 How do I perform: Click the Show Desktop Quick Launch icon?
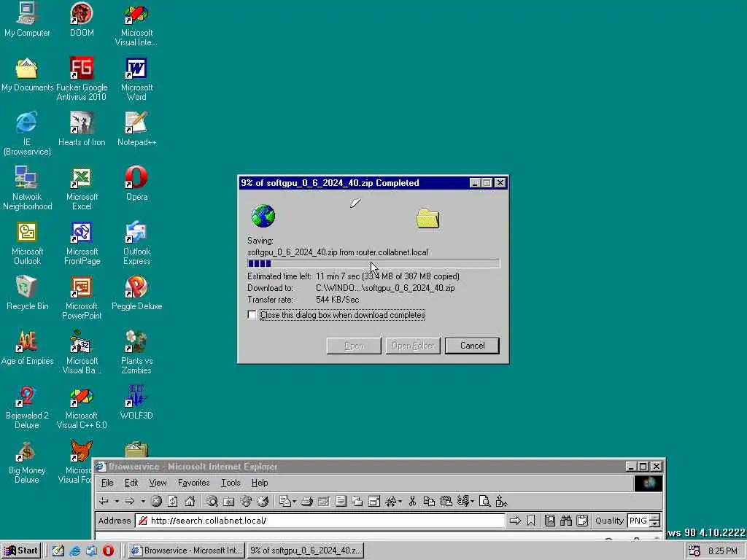[x=58, y=551]
